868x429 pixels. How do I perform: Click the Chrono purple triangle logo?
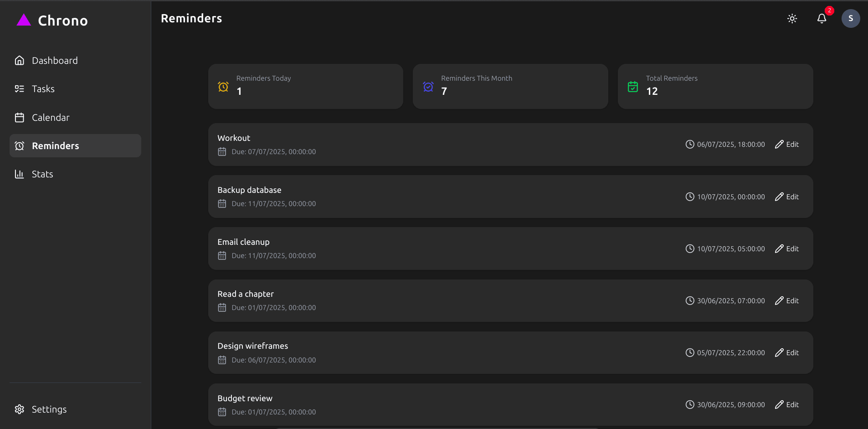24,20
